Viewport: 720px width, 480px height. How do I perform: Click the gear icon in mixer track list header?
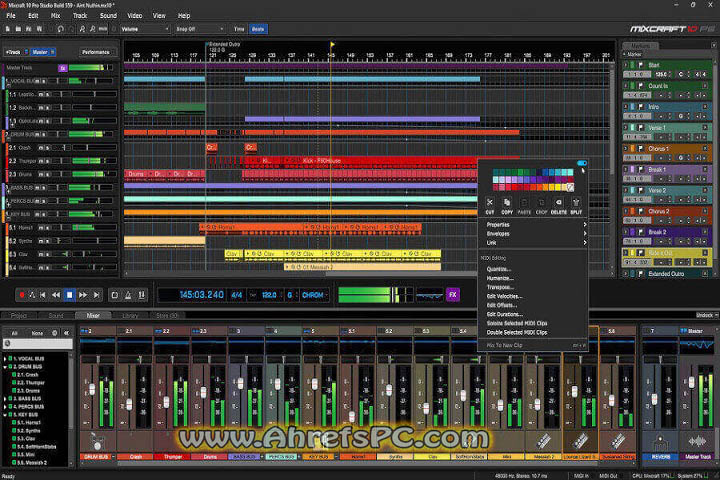tap(55, 333)
